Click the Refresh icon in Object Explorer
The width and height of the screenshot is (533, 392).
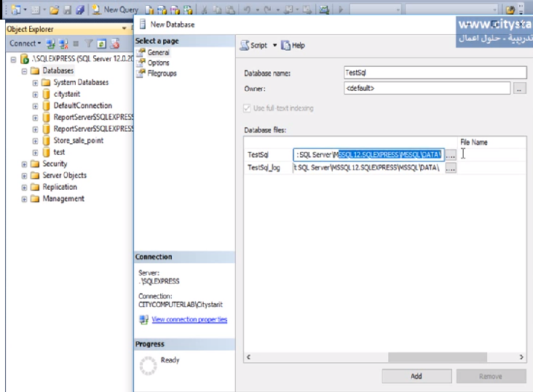pyautogui.click(x=103, y=44)
